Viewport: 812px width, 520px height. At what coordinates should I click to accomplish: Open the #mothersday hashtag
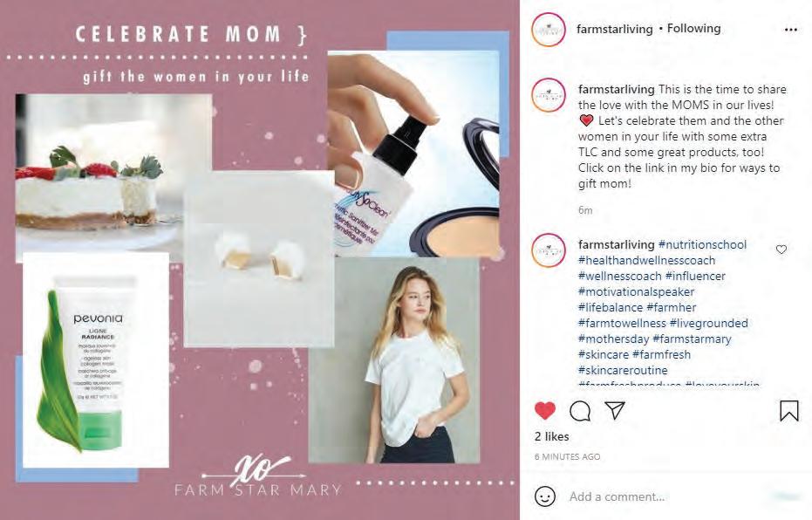(613, 339)
